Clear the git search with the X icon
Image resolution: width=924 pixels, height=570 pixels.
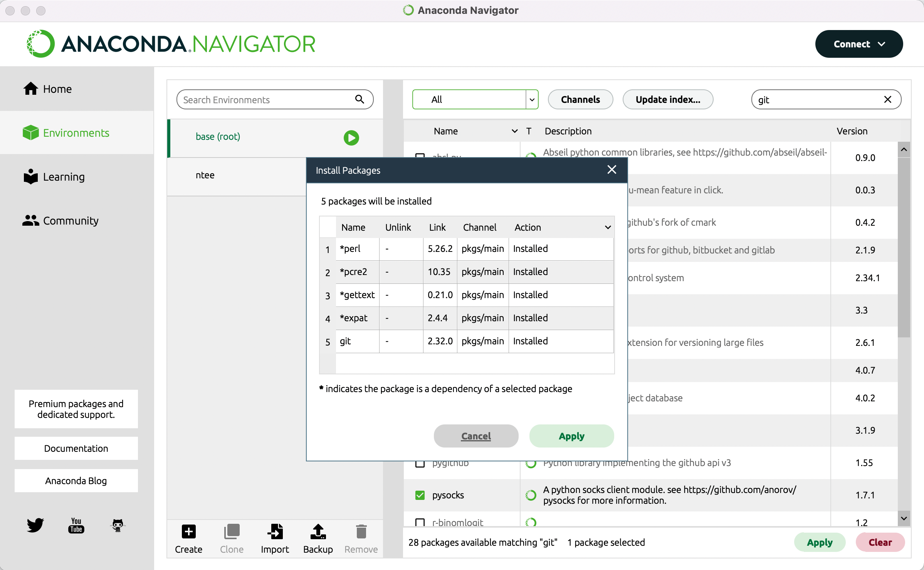point(888,100)
